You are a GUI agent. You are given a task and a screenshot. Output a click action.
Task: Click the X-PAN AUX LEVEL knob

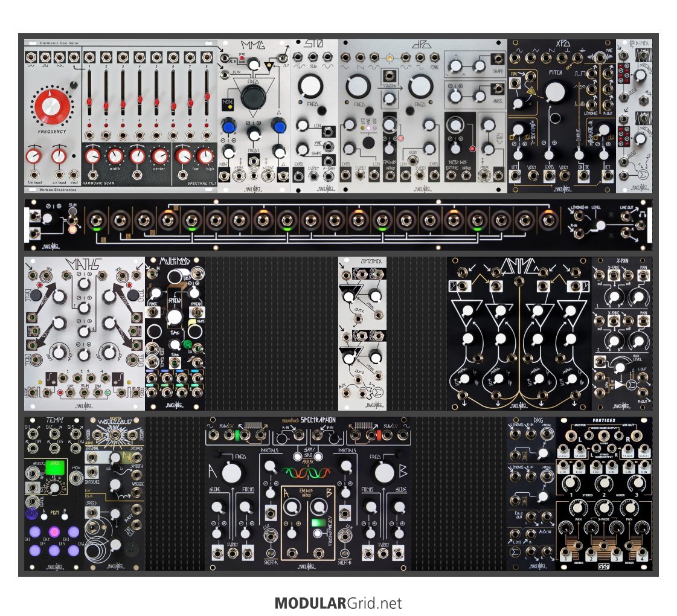click(620, 367)
